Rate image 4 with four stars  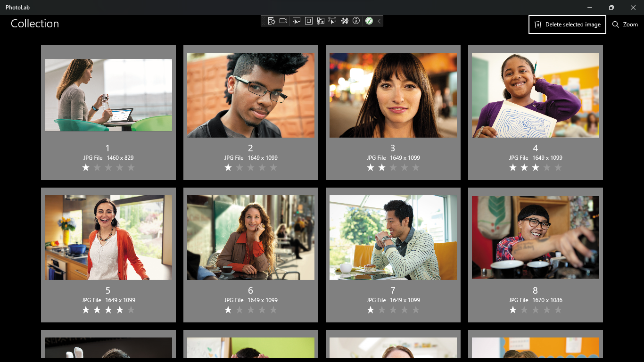[x=547, y=167]
